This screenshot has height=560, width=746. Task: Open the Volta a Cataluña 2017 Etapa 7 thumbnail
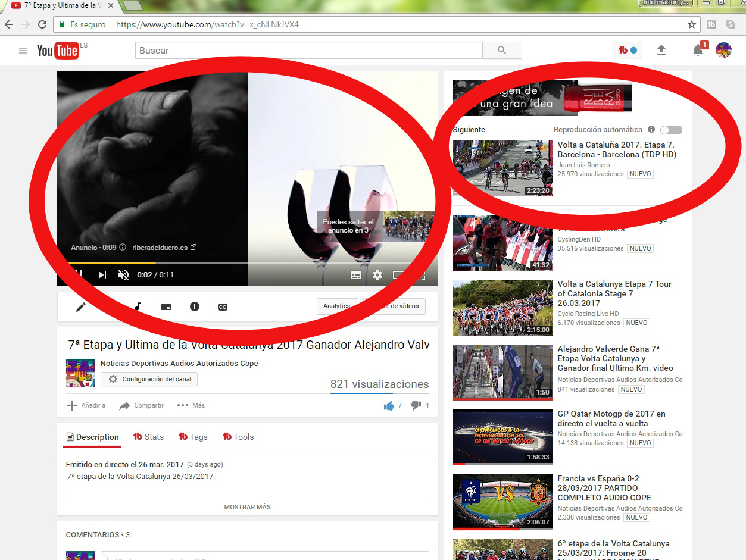(x=502, y=168)
